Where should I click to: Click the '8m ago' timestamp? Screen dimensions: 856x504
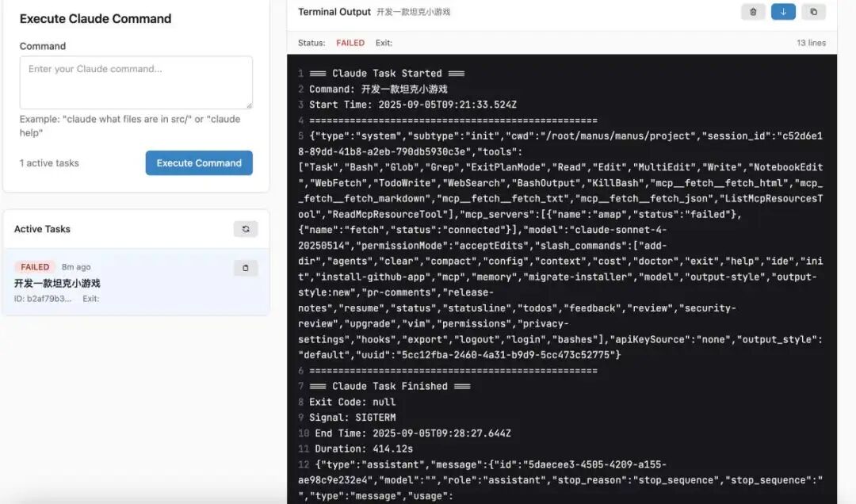(x=76, y=267)
